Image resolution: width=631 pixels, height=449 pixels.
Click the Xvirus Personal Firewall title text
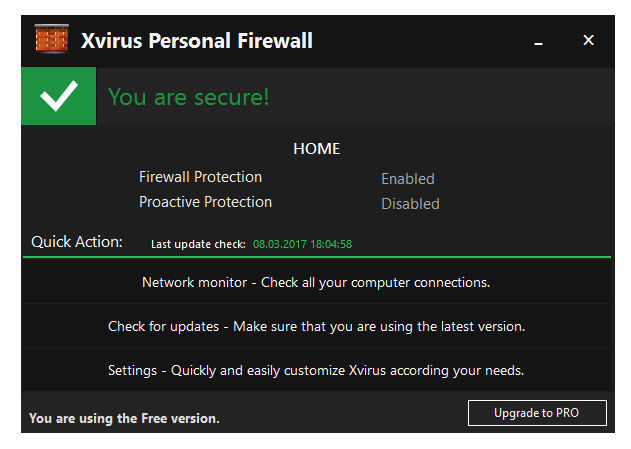pos(198,41)
